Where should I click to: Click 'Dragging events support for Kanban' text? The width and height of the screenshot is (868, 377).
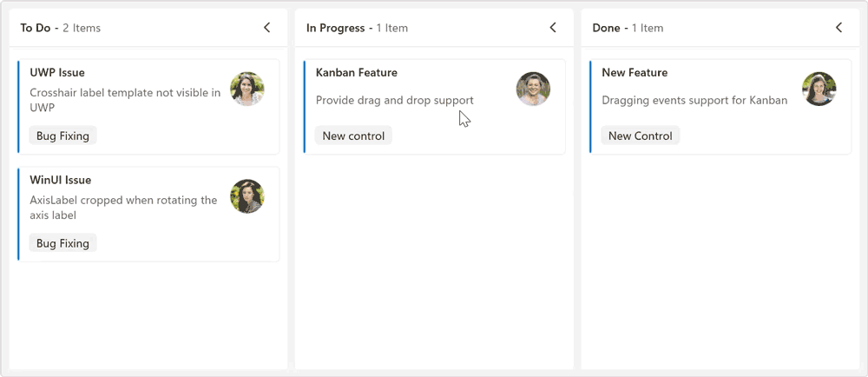694,100
